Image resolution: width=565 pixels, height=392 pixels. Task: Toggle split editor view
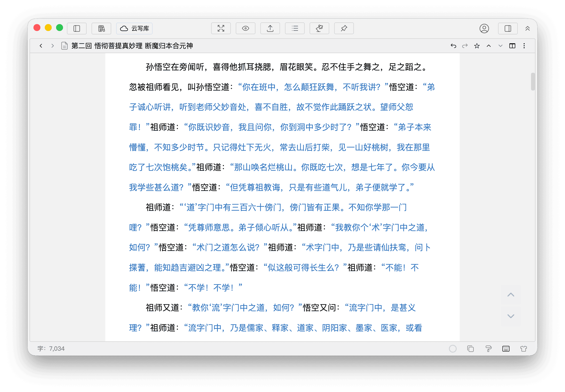click(x=512, y=46)
